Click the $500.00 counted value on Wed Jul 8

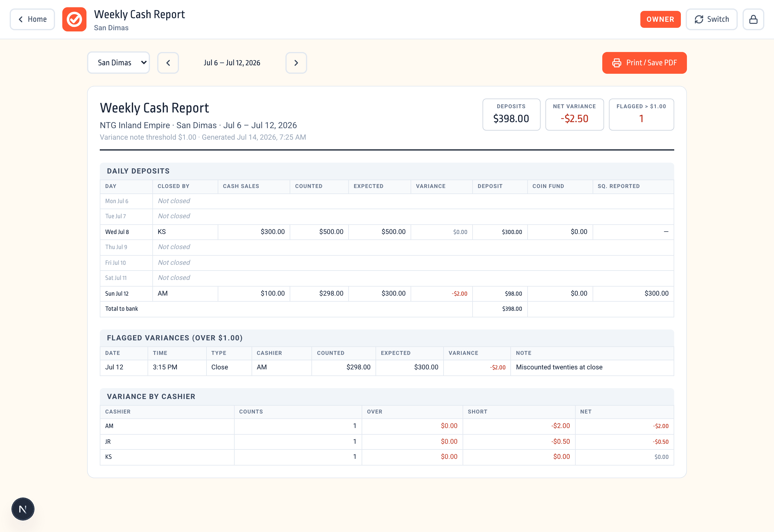331,232
